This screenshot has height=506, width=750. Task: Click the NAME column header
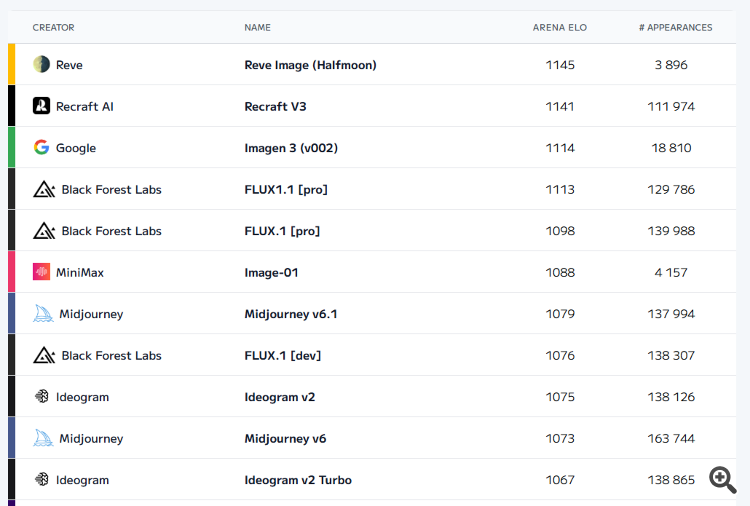257,28
